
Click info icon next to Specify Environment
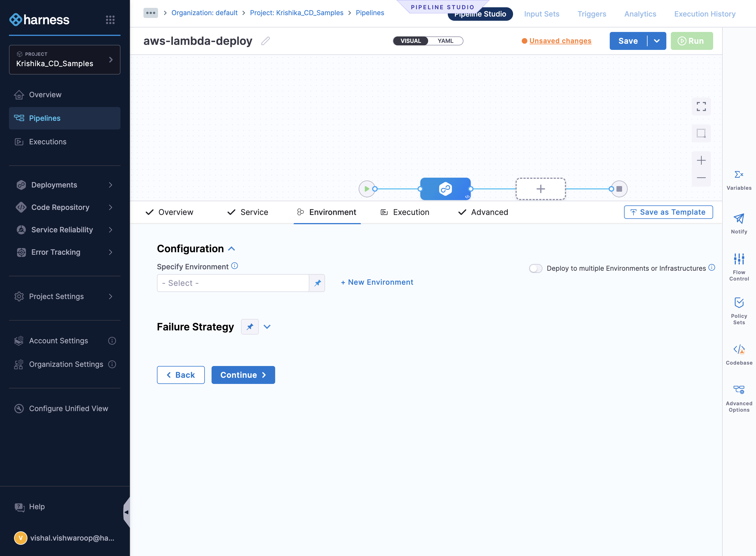pyautogui.click(x=235, y=266)
